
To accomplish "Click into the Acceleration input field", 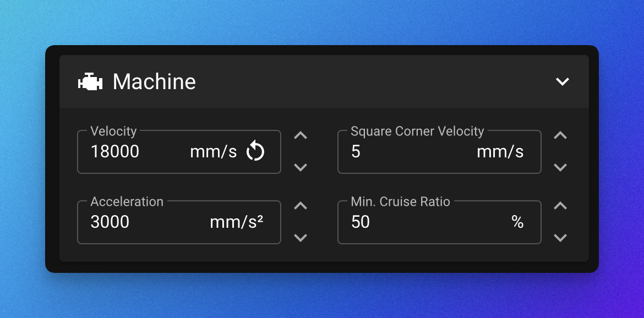I will [x=179, y=222].
